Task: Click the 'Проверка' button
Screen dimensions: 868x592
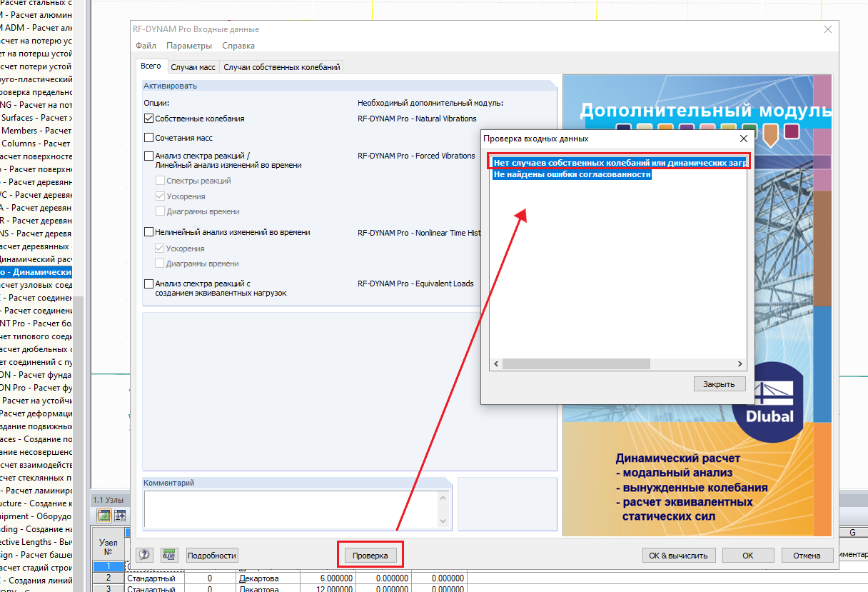Action: (x=370, y=555)
